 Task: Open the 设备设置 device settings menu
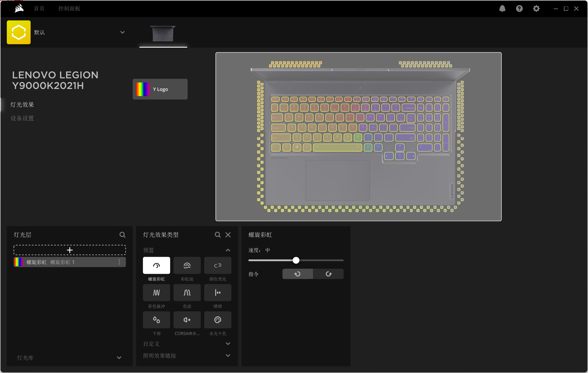pos(22,118)
